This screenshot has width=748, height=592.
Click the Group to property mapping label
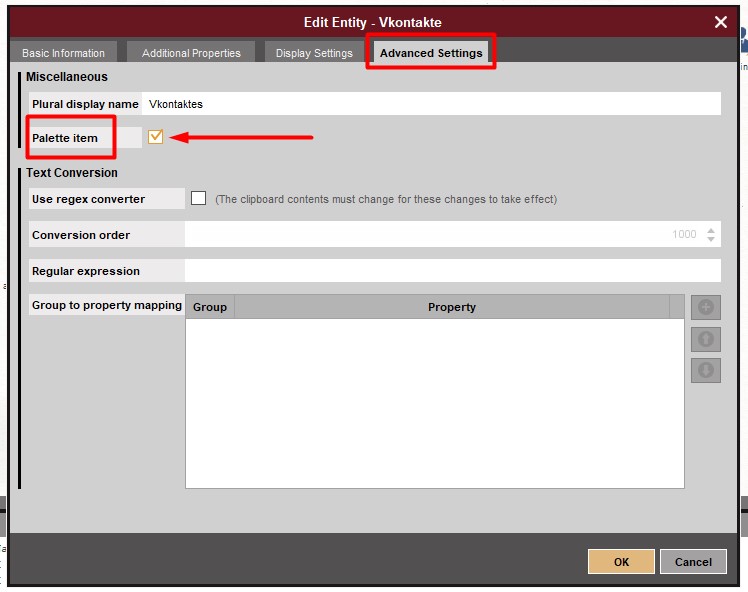pyautogui.click(x=107, y=305)
